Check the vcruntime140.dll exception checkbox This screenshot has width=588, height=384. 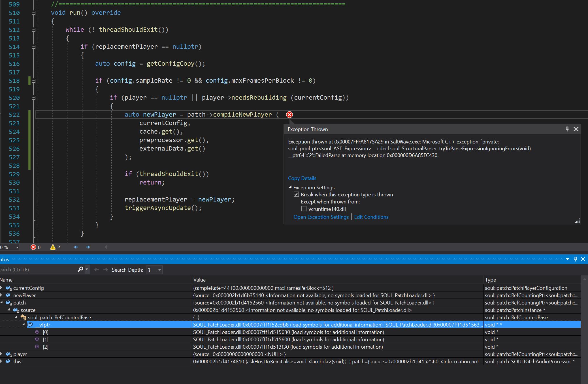[304, 209]
